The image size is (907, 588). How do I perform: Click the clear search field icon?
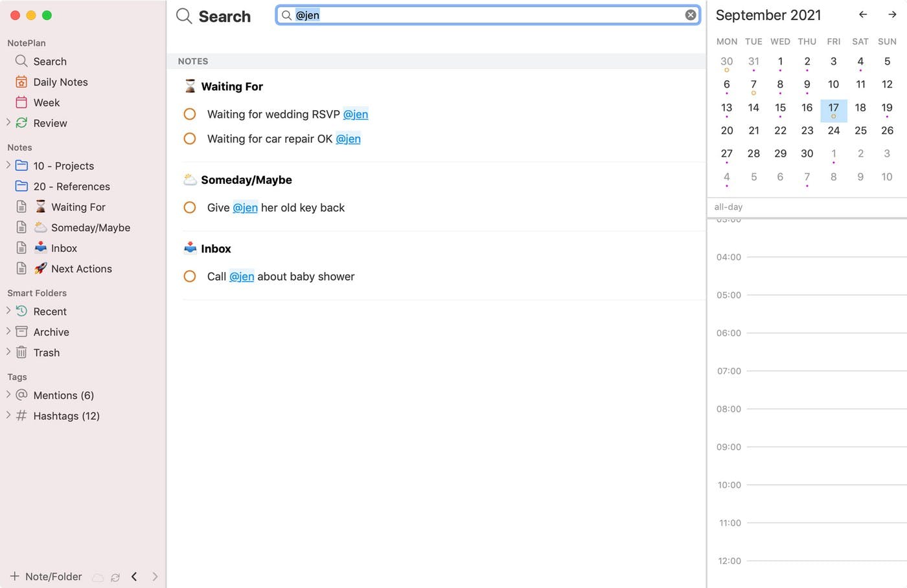691,15
